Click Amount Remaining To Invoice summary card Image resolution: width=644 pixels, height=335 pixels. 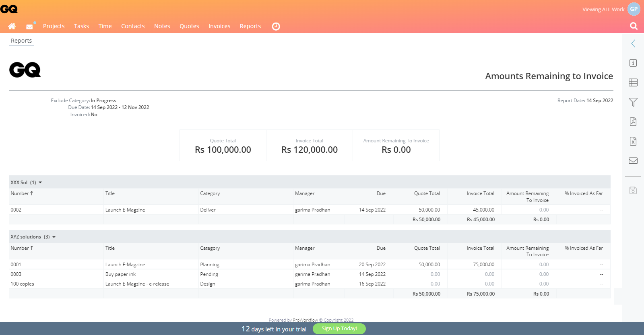point(396,146)
